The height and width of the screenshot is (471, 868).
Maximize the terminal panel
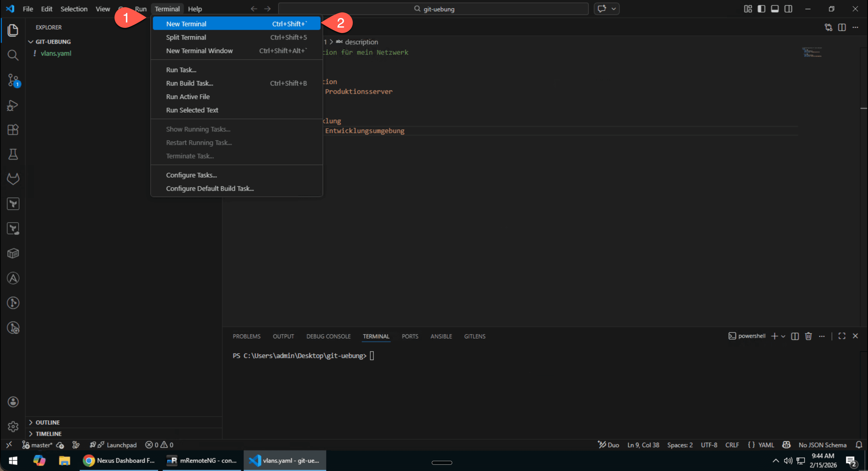pos(842,336)
